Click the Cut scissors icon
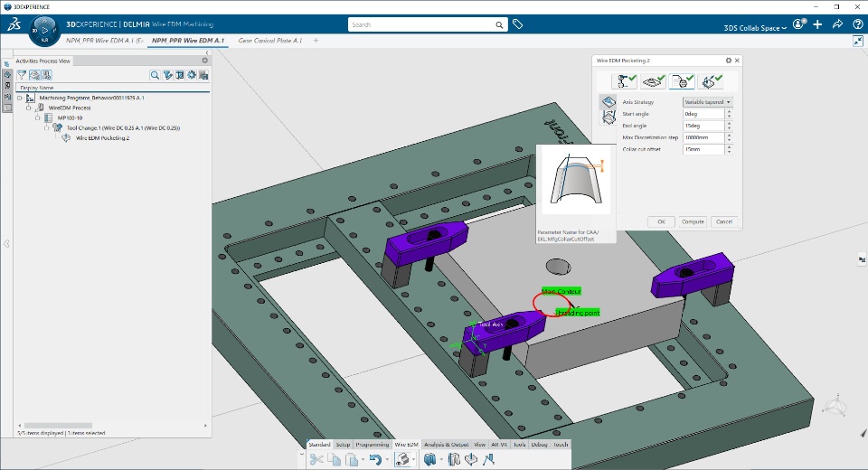The height and width of the screenshot is (470, 868). coord(316,459)
